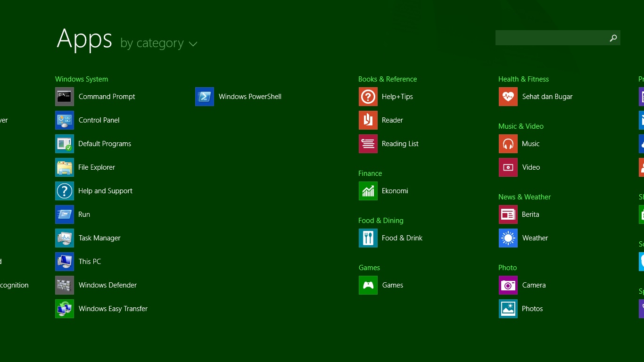Click the 'Weather' app label
This screenshot has width=644, height=362.
click(535, 238)
